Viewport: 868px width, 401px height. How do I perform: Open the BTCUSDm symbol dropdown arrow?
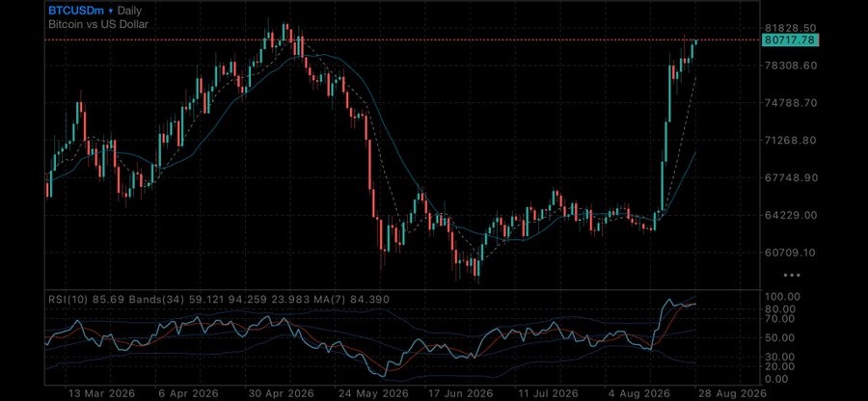pos(111,11)
